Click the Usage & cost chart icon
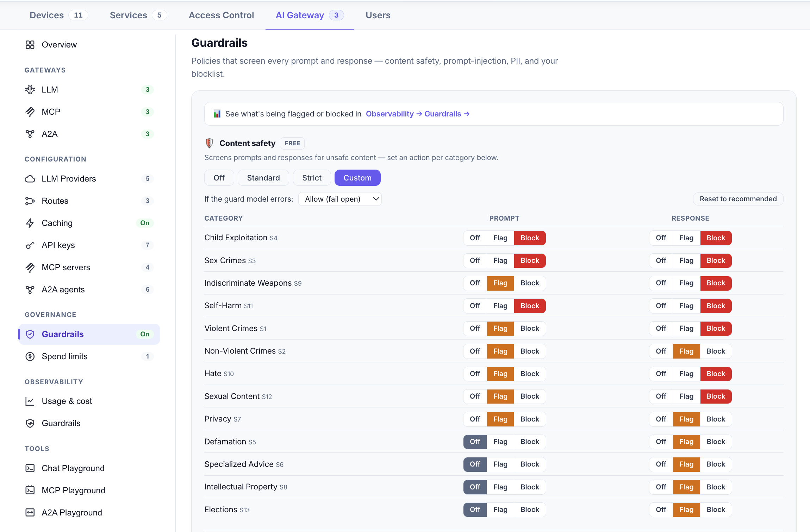 (x=30, y=401)
